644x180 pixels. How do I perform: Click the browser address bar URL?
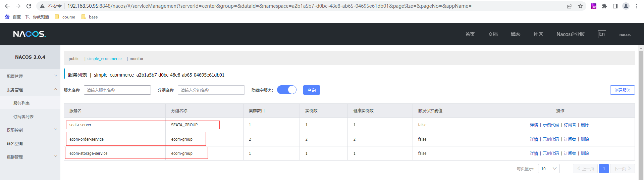point(269,6)
